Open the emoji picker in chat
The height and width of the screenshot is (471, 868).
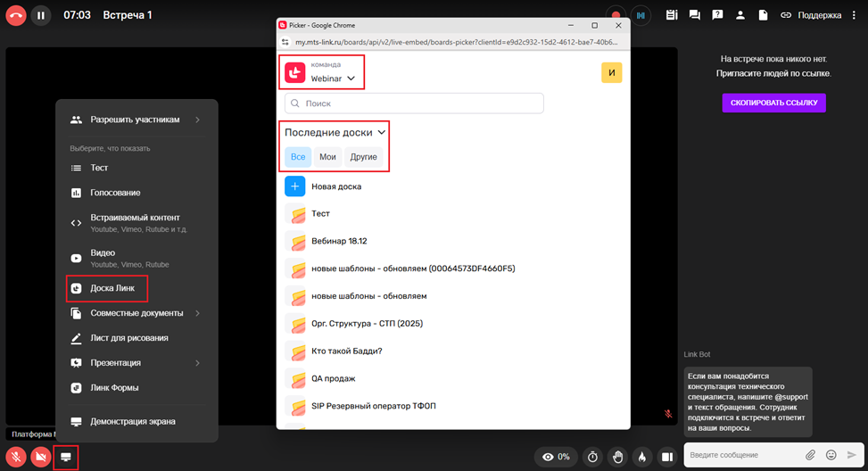831,455
